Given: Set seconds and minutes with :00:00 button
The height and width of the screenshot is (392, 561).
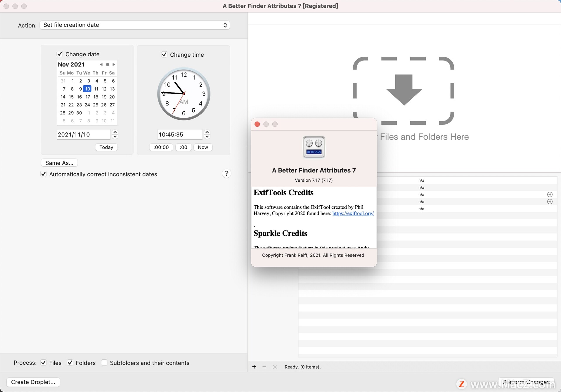Looking at the screenshot, I should coord(161,147).
